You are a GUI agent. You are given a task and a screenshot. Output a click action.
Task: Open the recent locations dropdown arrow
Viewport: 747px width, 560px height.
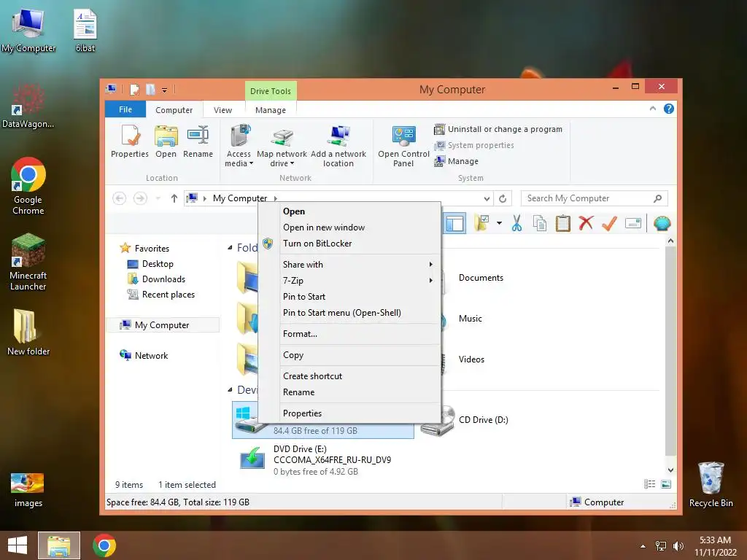point(158,198)
